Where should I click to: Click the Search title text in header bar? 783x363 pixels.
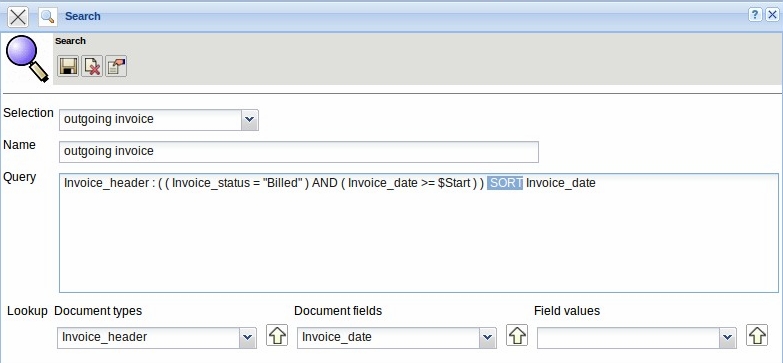pos(82,16)
